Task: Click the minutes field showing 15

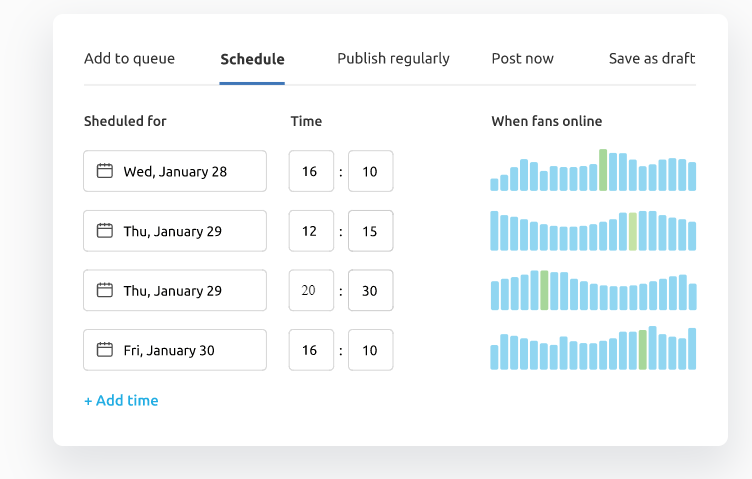Action: coord(370,231)
